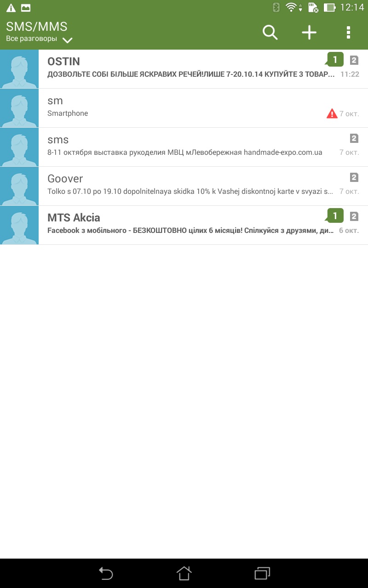368x588 pixels.
Task: Tap the Android back navigation button
Action: tap(106, 573)
